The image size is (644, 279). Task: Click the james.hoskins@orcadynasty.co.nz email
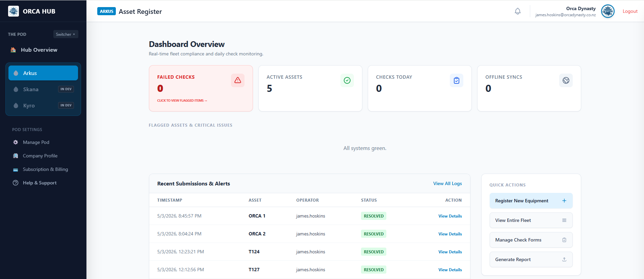click(565, 15)
